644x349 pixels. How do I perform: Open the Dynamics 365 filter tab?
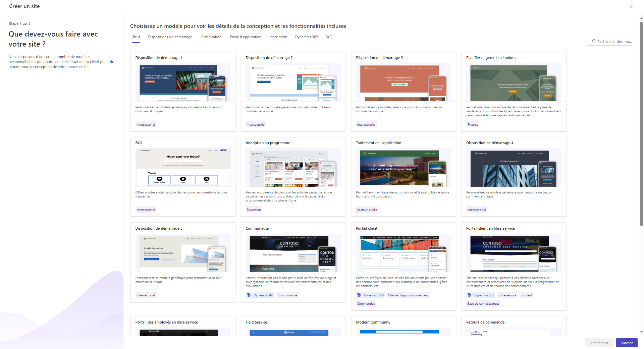(x=306, y=37)
